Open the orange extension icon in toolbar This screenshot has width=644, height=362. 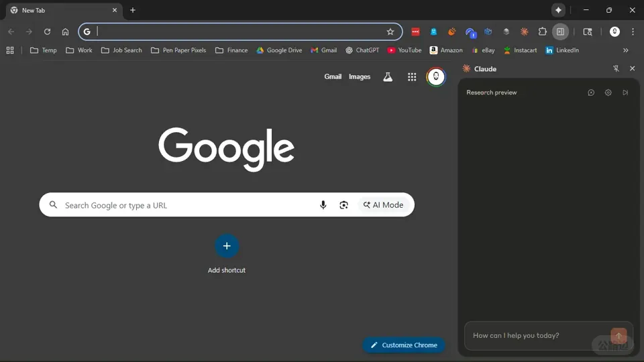click(451, 32)
